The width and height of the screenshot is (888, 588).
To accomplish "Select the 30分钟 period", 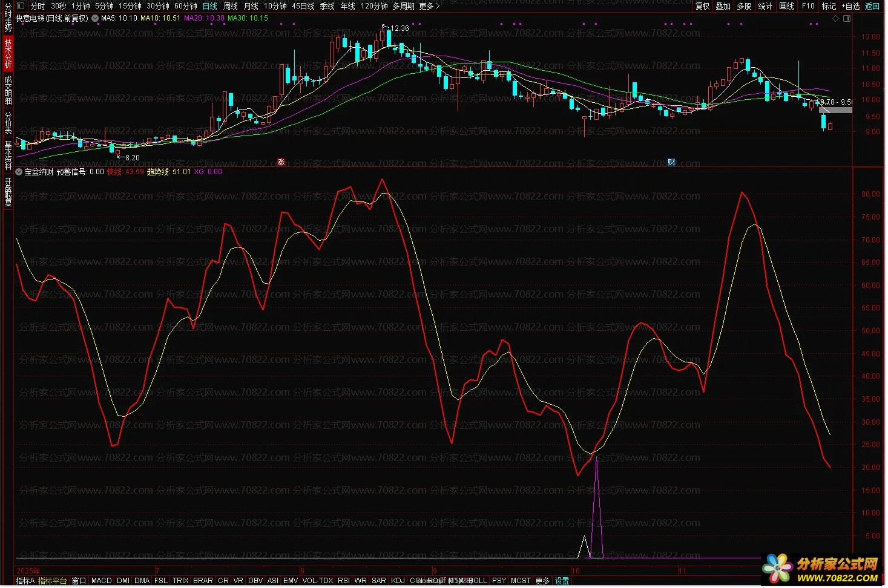I will 158,6.
